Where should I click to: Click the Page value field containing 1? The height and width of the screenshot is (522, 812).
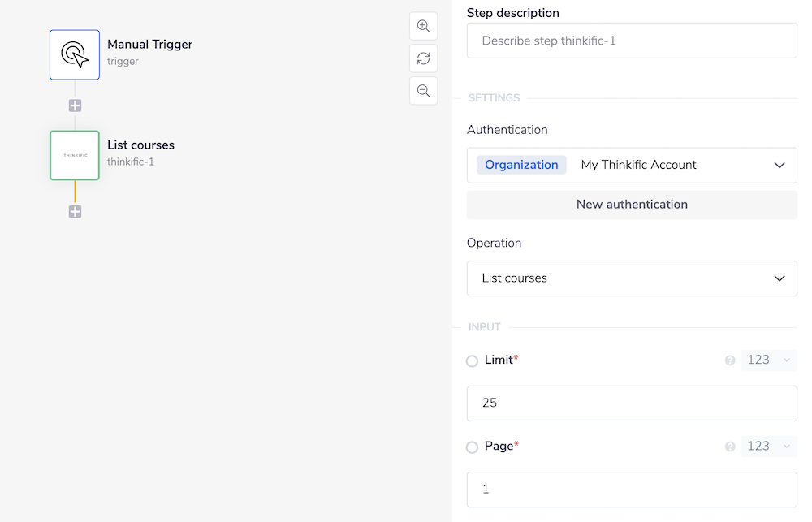[x=632, y=490]
